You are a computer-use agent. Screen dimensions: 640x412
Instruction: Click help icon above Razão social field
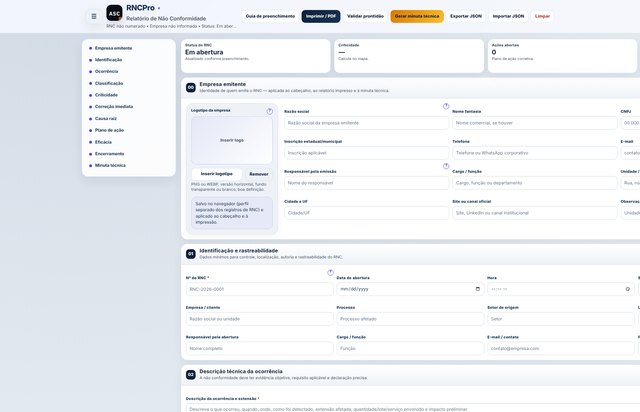coord(446,106)
